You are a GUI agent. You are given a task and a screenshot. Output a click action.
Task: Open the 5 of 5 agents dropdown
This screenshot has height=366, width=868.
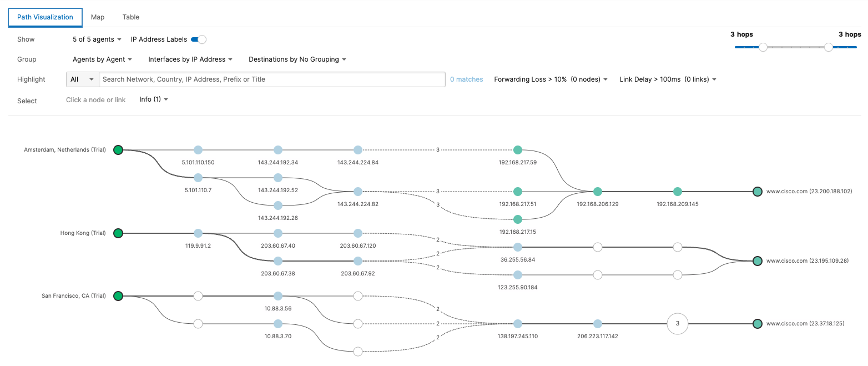coord(97,39)
